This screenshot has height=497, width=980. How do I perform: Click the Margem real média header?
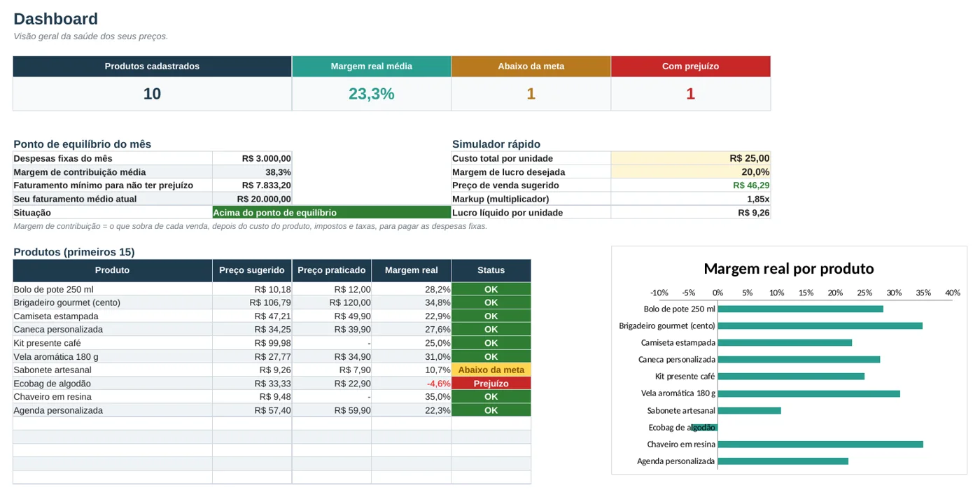[x=371, y=66]
